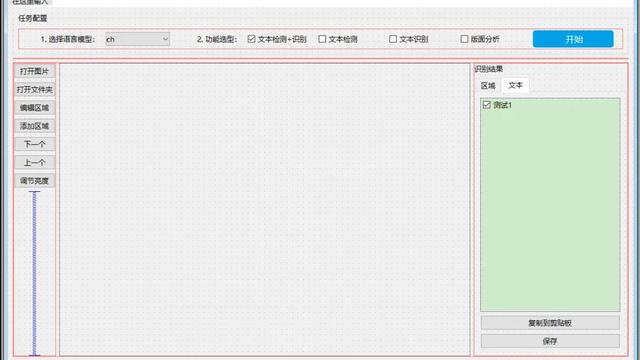
Task: Click the 复制到剪贴板 button
Action: tap(550, 323)
